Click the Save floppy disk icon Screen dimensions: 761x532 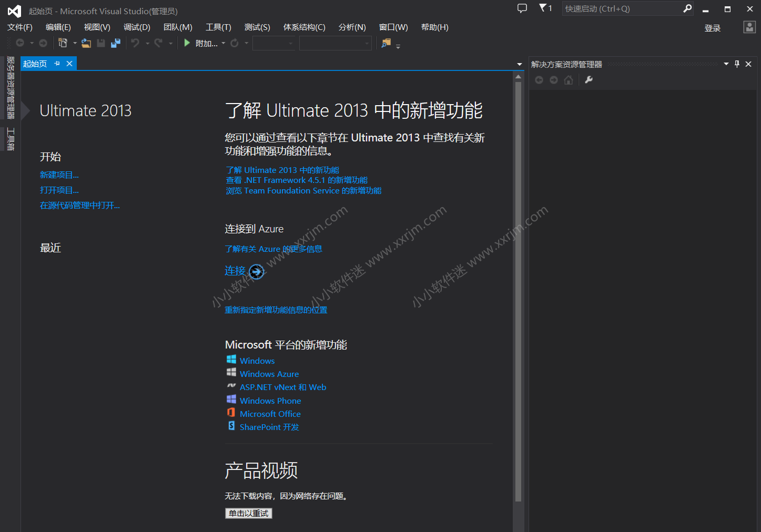click(101, 43)
